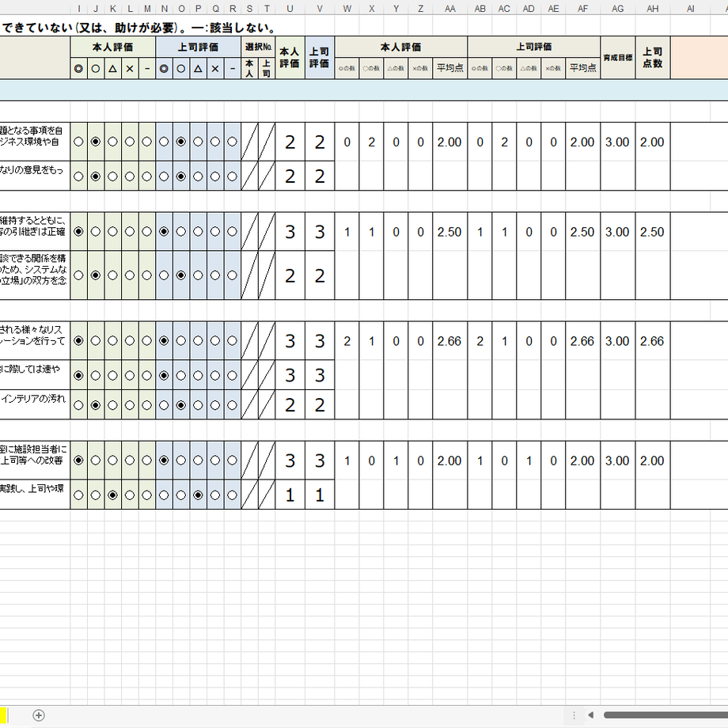This screenshot has width=728, height=728.
Task: Click column Y value 1 in 上司等への改善 row
Action: pyautogui.click(x=396, y=461)
